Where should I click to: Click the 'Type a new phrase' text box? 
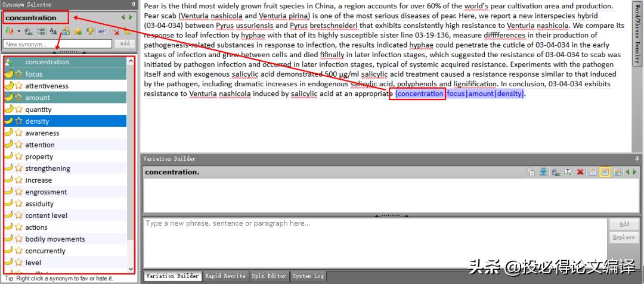(375, 242)
